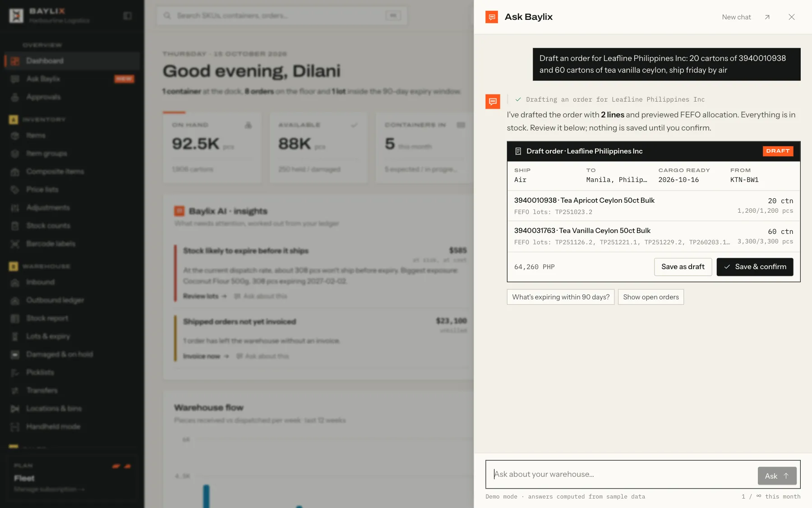Click the Air ship method value

point(520,180)
